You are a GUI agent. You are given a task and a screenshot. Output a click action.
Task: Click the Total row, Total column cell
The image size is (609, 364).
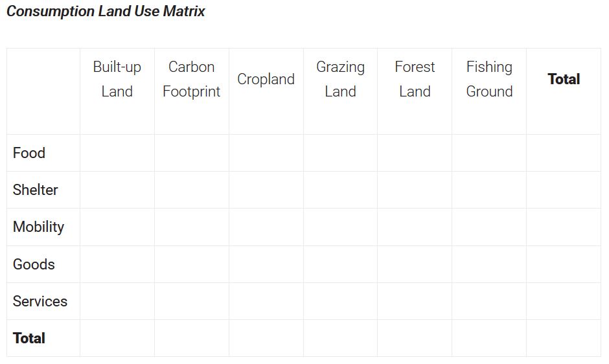(564, 338)
